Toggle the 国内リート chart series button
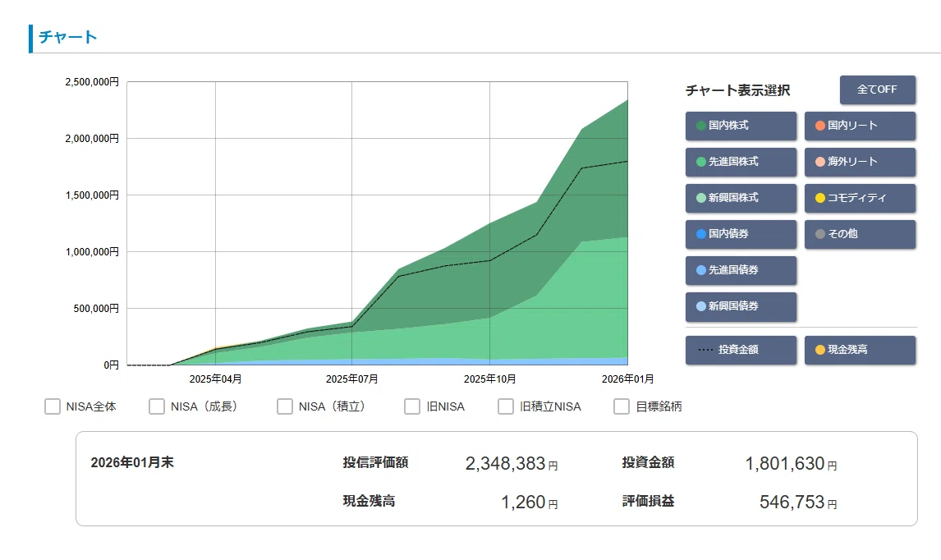The image size is (941, 560). tap(860, 126)
